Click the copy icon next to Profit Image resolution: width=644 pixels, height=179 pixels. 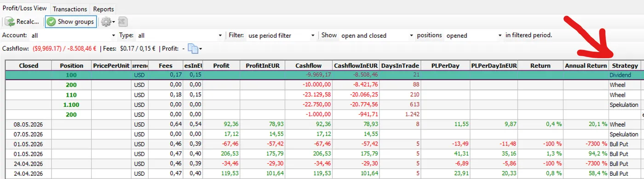tap(195, 48)
